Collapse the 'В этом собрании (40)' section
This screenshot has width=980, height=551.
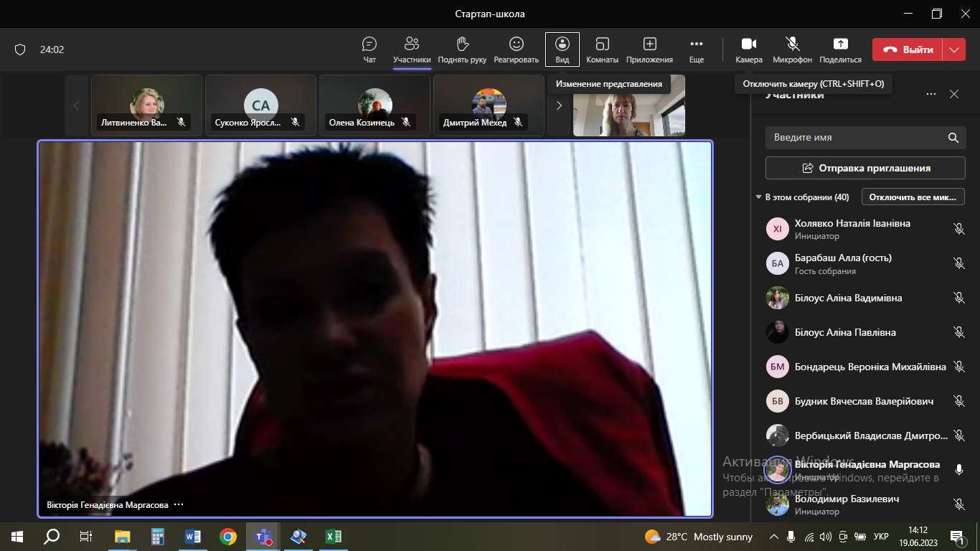point(759,197)
